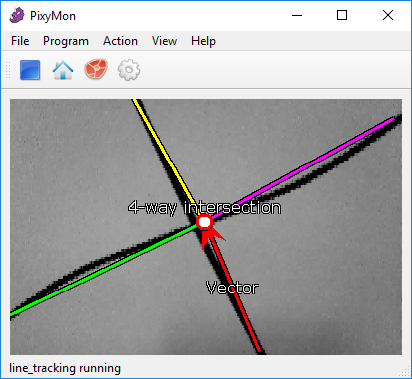
Task: Open settings with the gear icon
Action: pyautogui.click(x=129, y=70)
